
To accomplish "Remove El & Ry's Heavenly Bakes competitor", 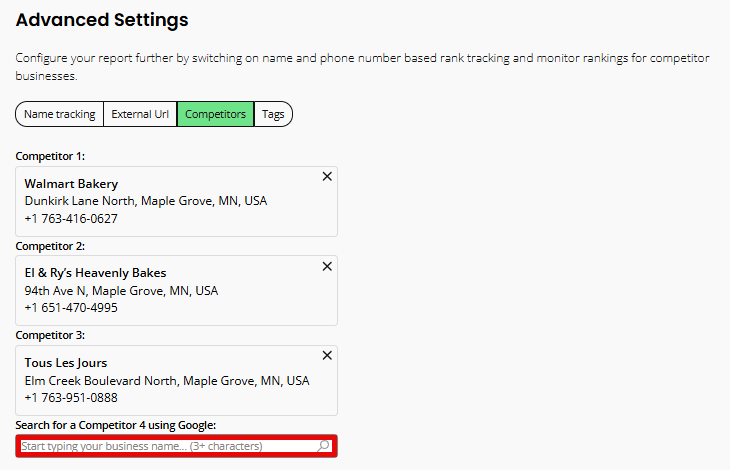I will pyautogui.click(x=327, y=266).
